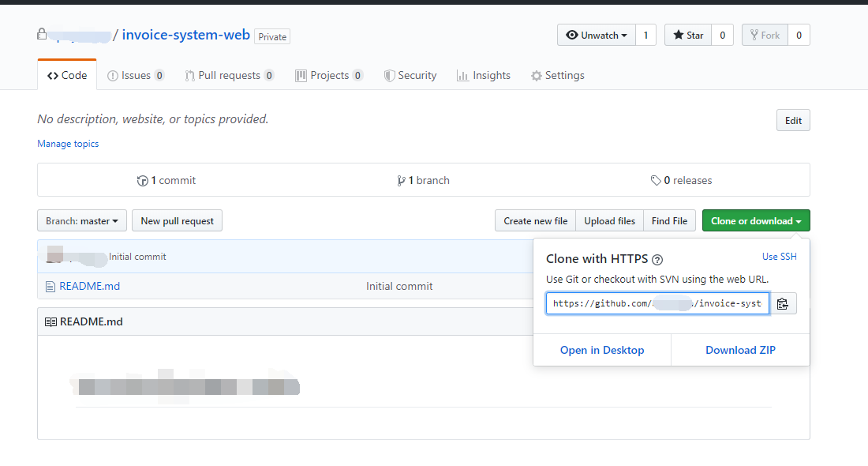The image size is (868, 466).
Task: Click the README.md file icon in file list
Action: tap(51, 287)
